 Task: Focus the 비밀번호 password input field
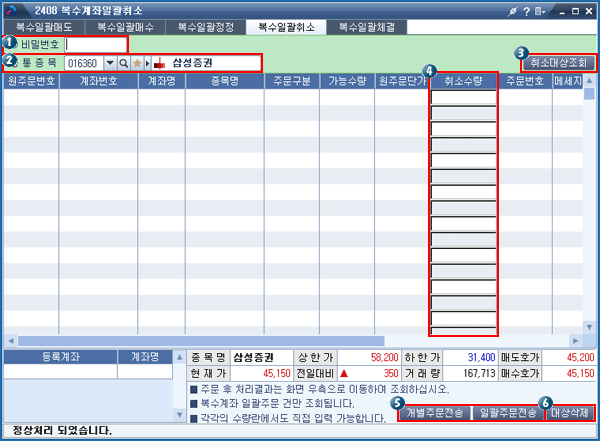pos(96,45)
